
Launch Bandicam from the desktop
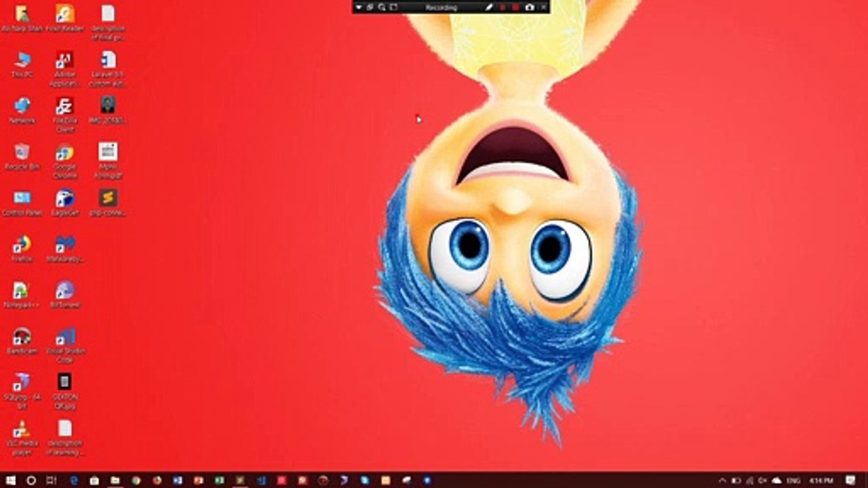tap(22, 341)
